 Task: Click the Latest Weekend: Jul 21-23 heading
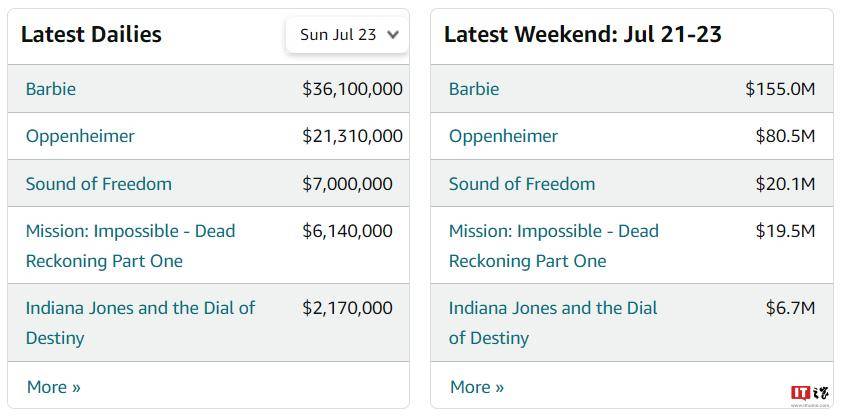point(583,34)
